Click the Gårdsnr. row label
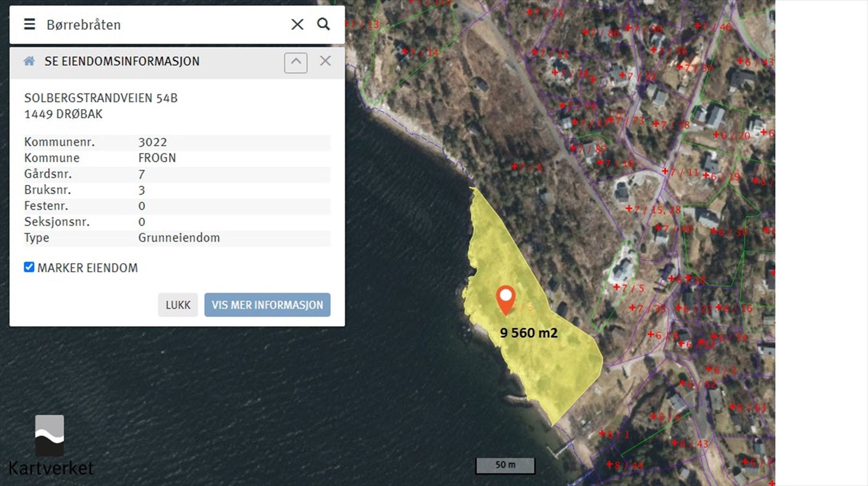Image resolution: width=868 pixels, height=486 pixels. pos(48,174)
